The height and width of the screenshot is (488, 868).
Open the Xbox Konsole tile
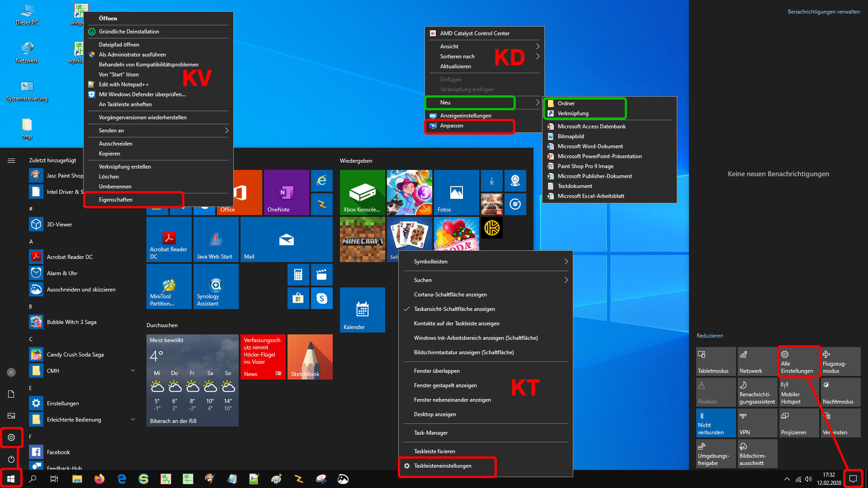362,192
